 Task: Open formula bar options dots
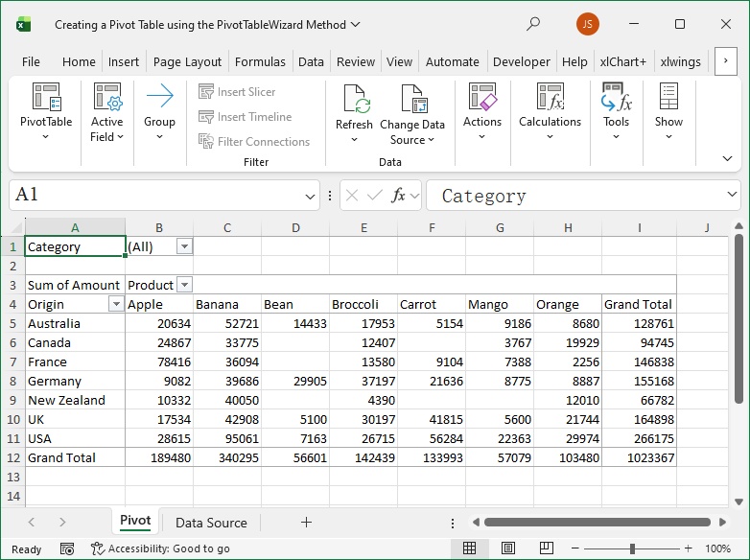[x=330, y=195]
